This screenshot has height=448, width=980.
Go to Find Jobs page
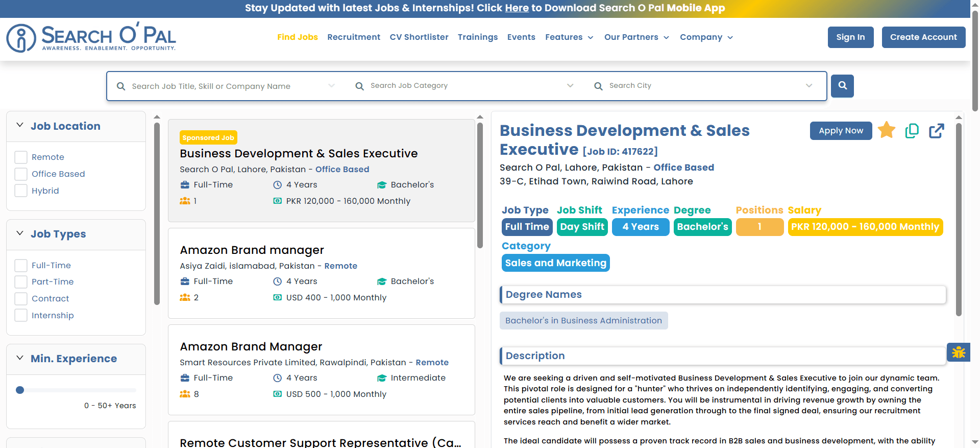[298, 37]
